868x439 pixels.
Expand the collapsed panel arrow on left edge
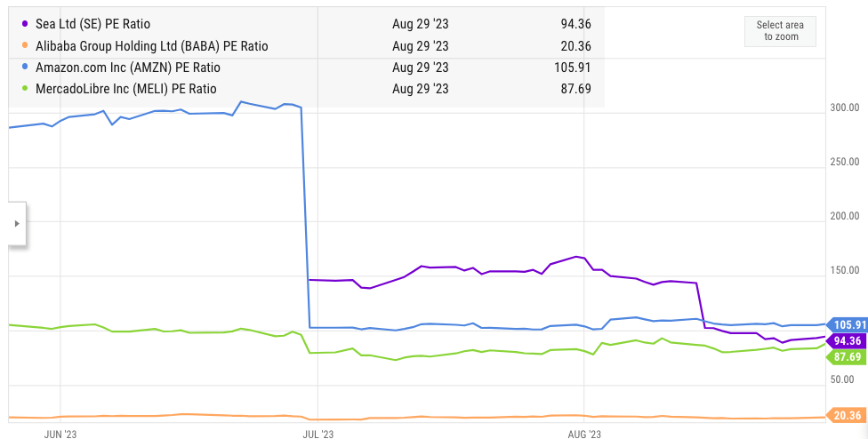coord(16,223)
